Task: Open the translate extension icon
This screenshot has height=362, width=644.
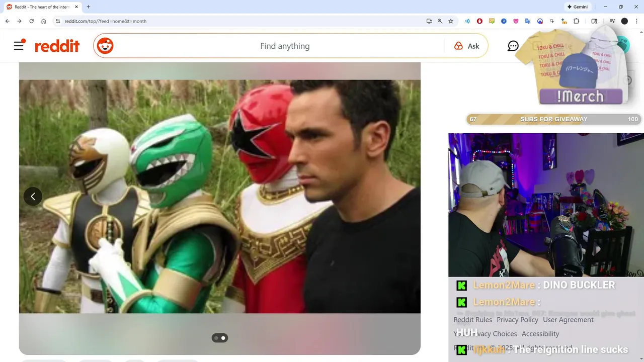Action: coord(528,21)
